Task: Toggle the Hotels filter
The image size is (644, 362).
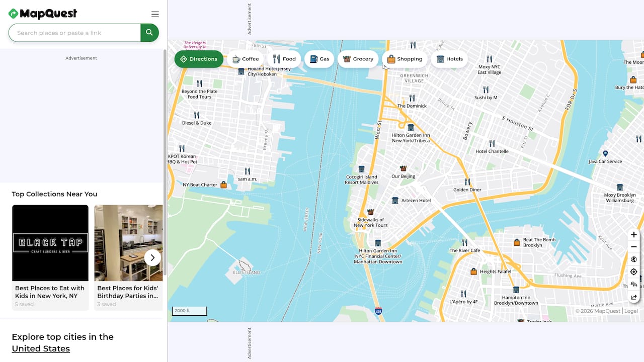Action: (x=449, y=59)
